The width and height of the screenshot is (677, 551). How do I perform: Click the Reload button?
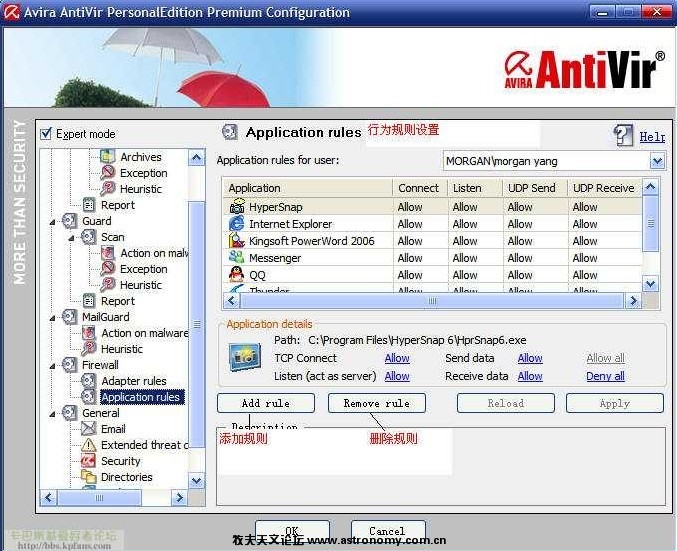pos(506,403)
